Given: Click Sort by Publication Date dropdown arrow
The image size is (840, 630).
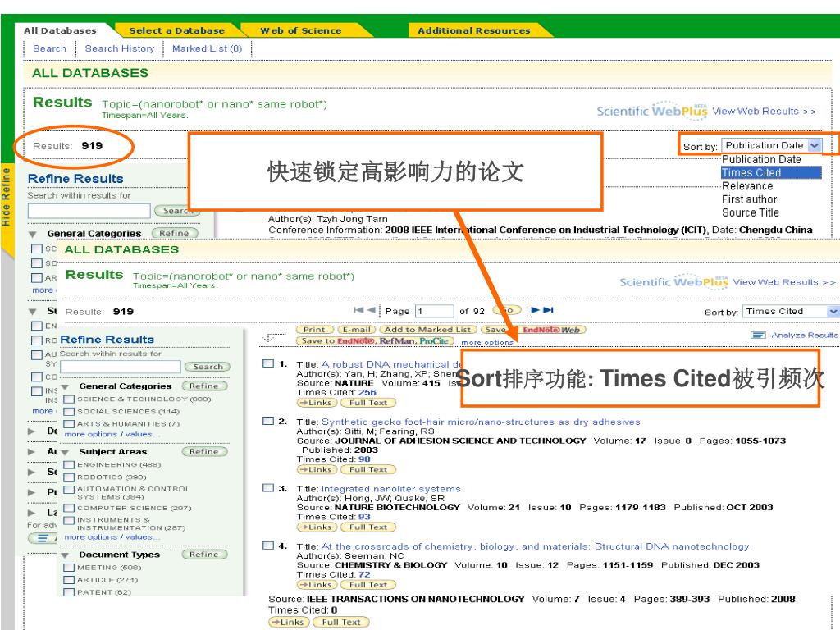Looking at the screenshot, I should coord(815,145).
